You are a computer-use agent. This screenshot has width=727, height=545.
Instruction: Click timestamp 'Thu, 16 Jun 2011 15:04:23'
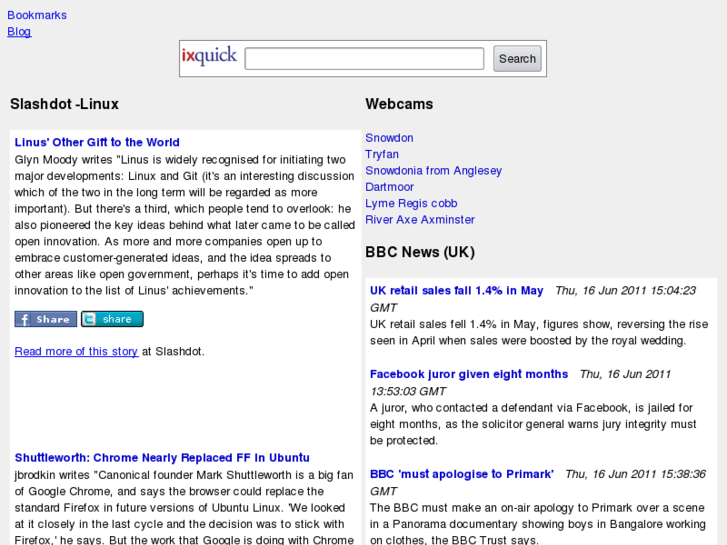tap(625, 291)
